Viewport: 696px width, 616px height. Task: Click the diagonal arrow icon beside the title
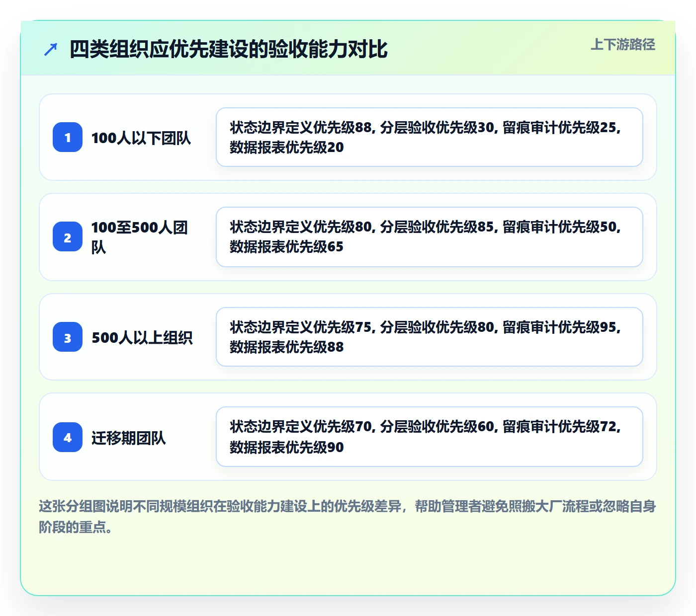pos(51,49)
